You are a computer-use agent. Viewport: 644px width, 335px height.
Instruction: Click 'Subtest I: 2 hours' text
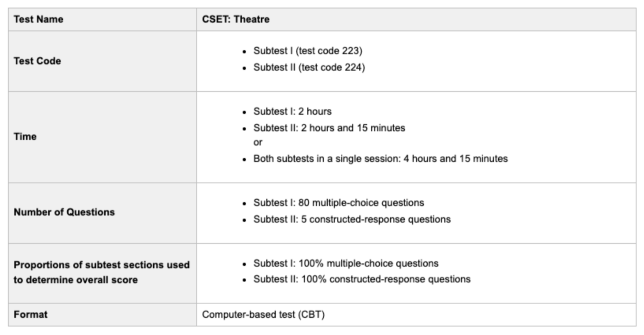click(292, 111)
